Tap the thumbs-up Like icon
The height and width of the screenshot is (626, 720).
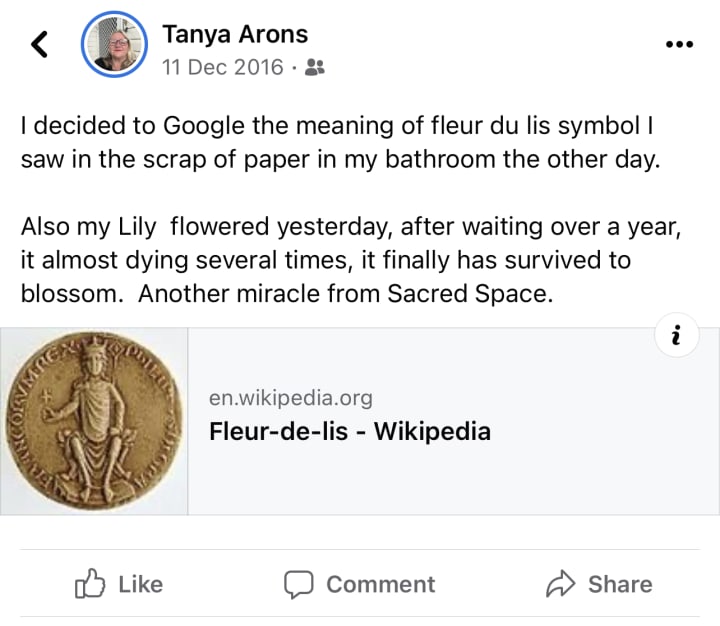[91, 584]
